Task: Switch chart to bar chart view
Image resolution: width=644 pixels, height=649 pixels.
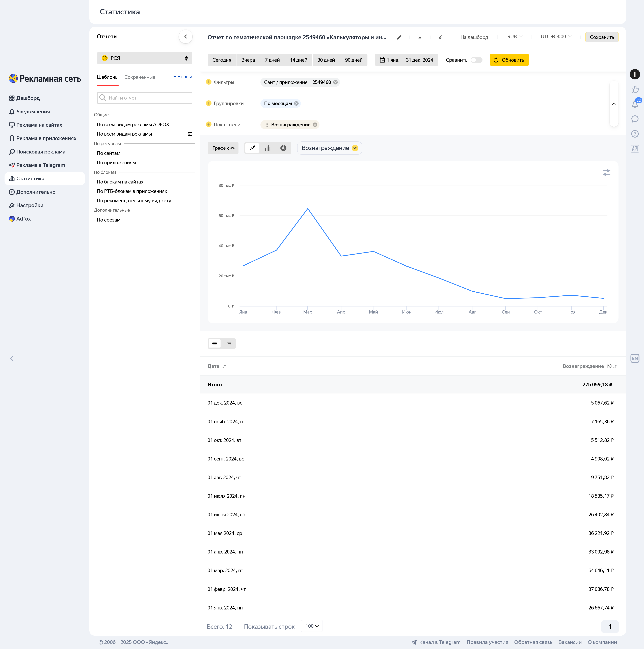Action: [267, 148]
